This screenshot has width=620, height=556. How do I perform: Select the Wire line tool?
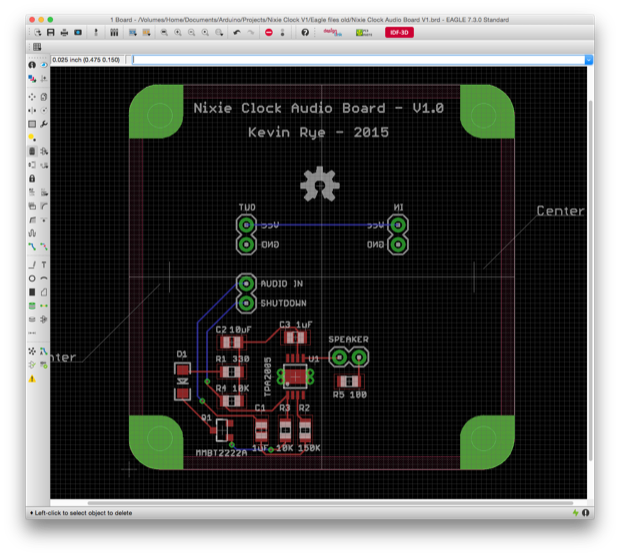click(32, 265)
